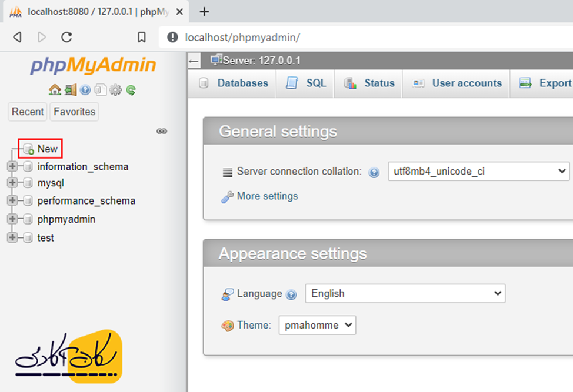Expand the performance_schema database tree node

(12, 200)
